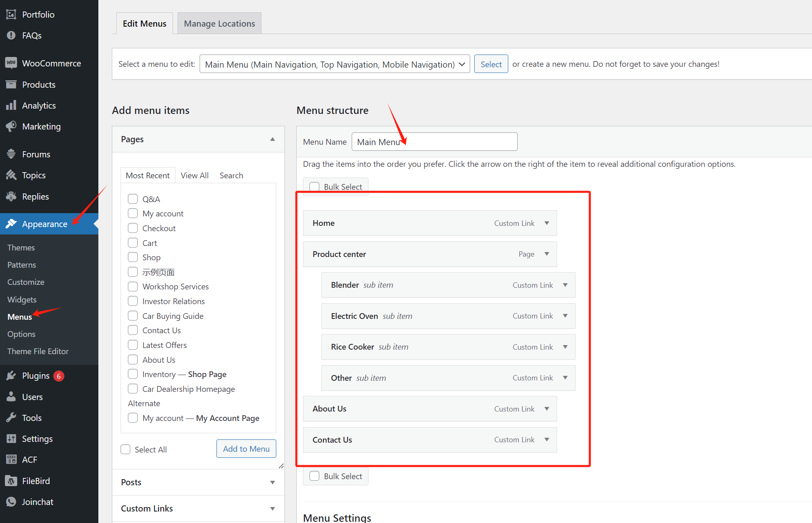Click the Select button beside menu dropdown
The height and width of the screenshot is (523, 812).
[491, 64]
